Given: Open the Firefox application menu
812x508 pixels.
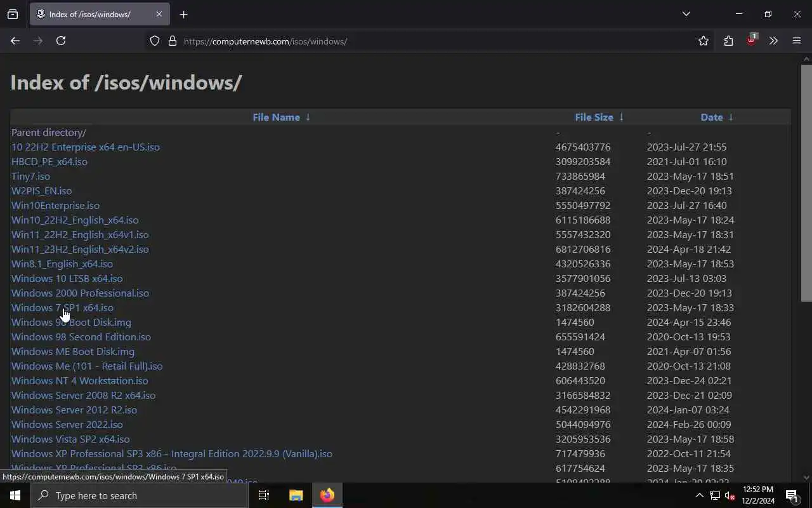Looking at the screenshot, I should (x=797, y=41).
